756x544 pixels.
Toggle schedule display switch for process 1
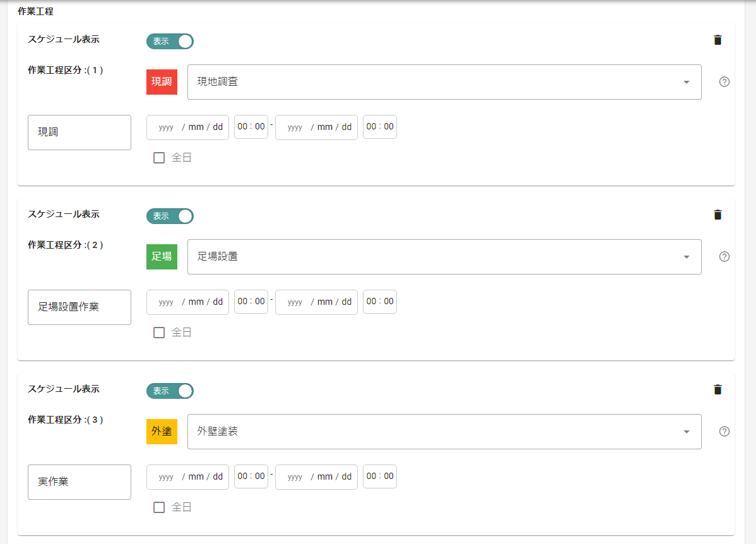pos(170,42)
